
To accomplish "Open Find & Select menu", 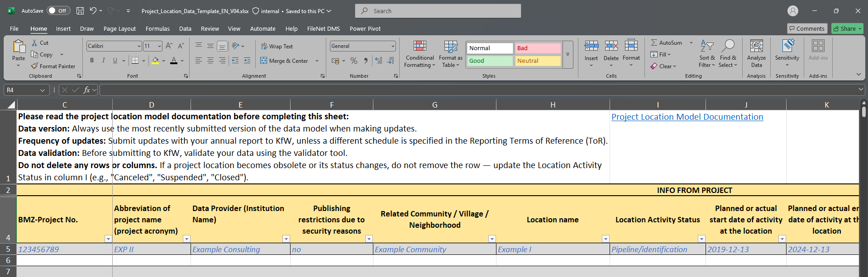I will click(x=728, y=54).
